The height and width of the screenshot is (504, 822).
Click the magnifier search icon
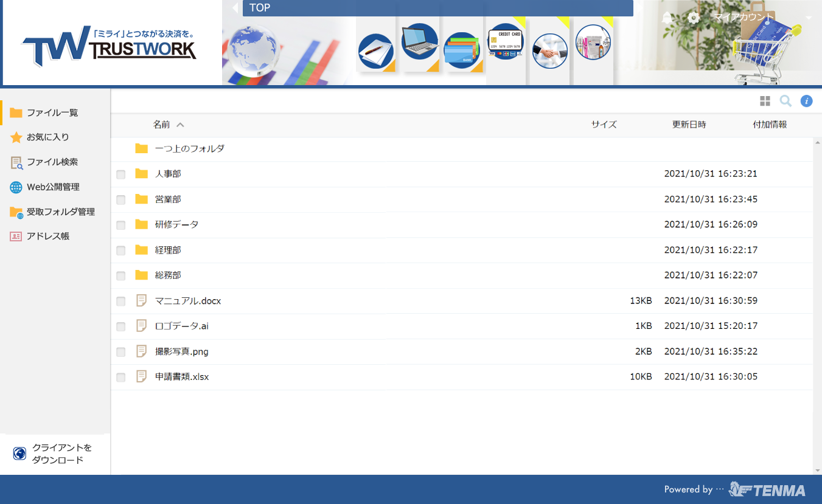pos(785,101)
